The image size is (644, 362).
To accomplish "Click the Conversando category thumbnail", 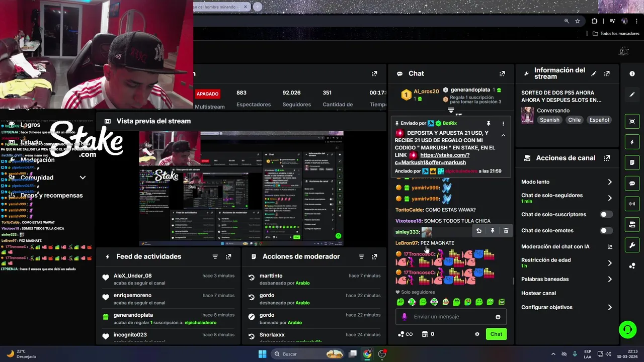I will point(527,115).
